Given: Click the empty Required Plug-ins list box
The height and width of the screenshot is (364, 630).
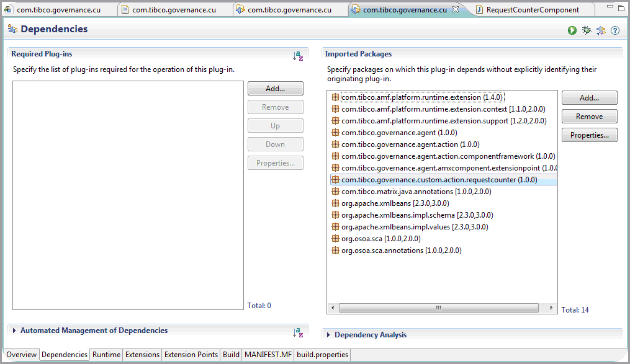Looking at the screenshot, I should point(128,195).
